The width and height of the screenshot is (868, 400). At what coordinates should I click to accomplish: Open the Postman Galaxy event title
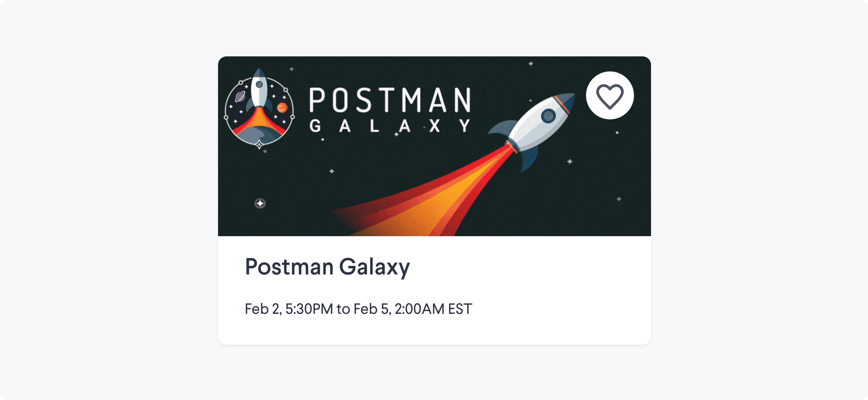point(327,267)
